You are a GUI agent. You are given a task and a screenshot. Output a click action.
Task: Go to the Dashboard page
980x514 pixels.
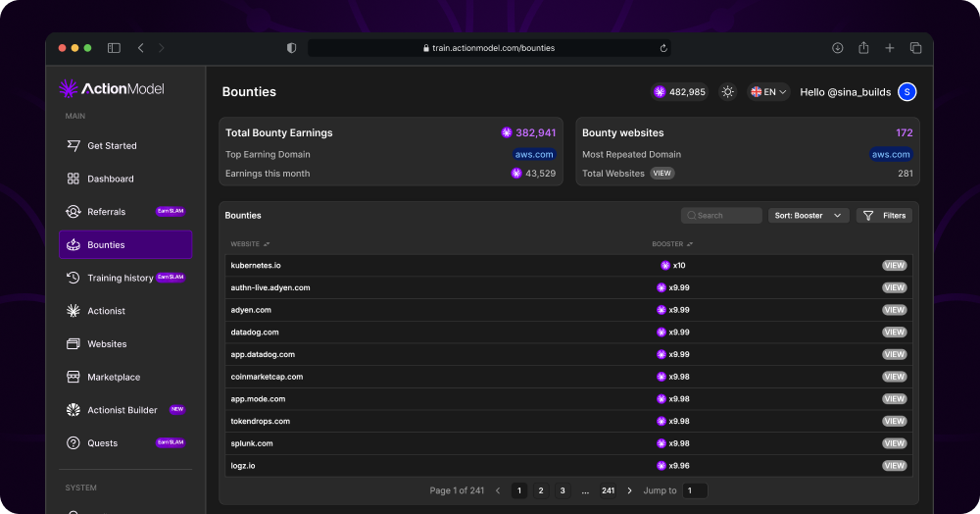coord(125,179)
